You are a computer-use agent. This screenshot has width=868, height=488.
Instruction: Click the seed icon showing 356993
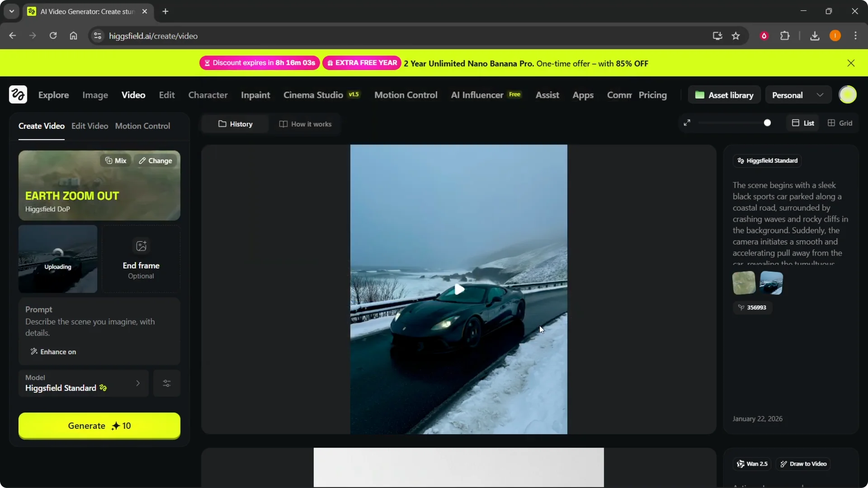point(753,308)
